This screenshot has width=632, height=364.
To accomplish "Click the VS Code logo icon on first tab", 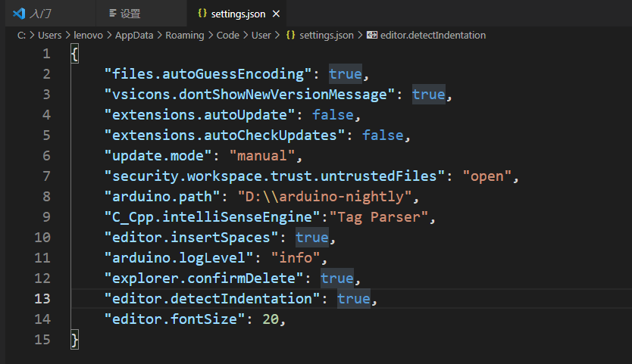I will click(20, 14).
